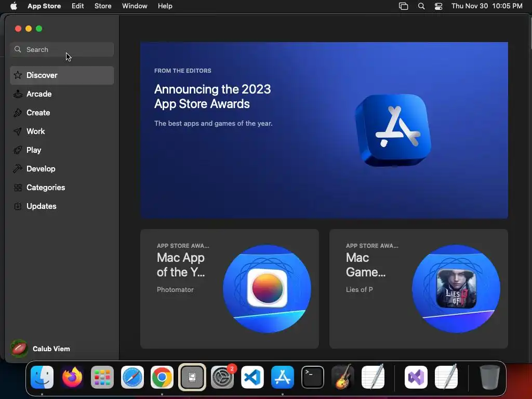Open Control Center in menu bar
Viewport: 532px width, 399px height.
[x=438, y=6]
